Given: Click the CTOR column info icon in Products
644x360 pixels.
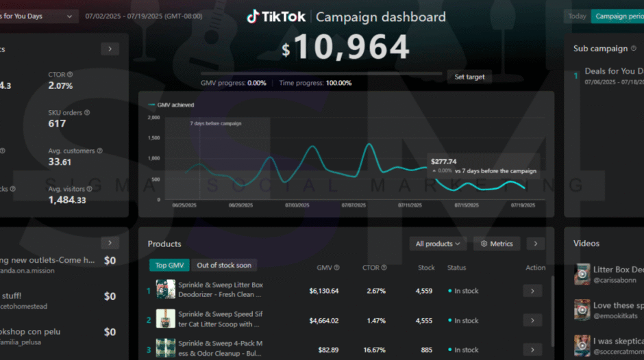Looking at the screenshot, I should coord(384,267).
